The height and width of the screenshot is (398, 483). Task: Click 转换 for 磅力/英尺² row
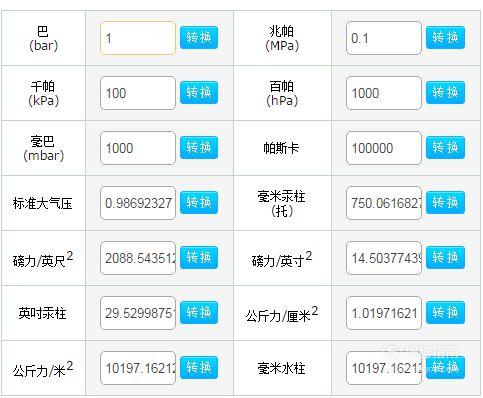pyautogui.click(x=199, y=257)
